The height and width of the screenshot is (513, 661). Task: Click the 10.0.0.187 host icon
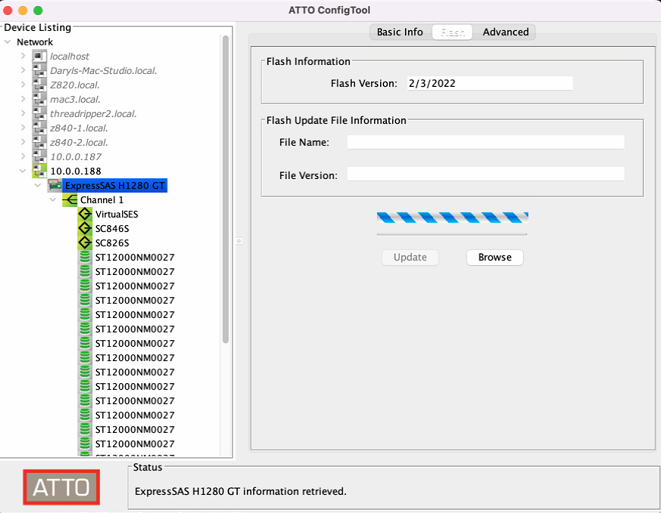coord(39,156)
